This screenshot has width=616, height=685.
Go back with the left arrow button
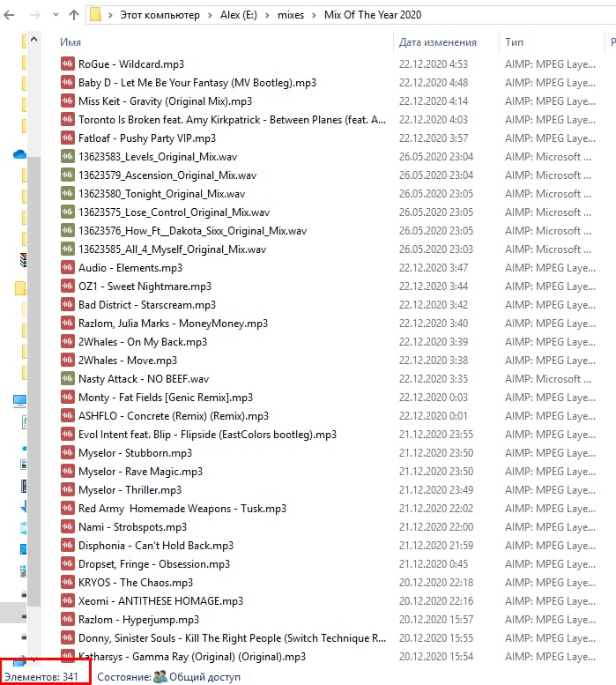pos(9,15)
